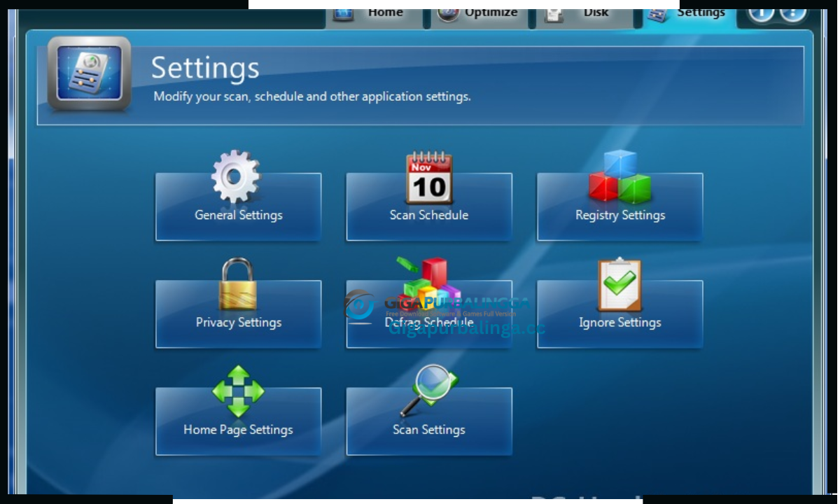Open the Scan Settings magnifying glass icon
Viewport: 840px width, 504px height.
pos(428,391)
